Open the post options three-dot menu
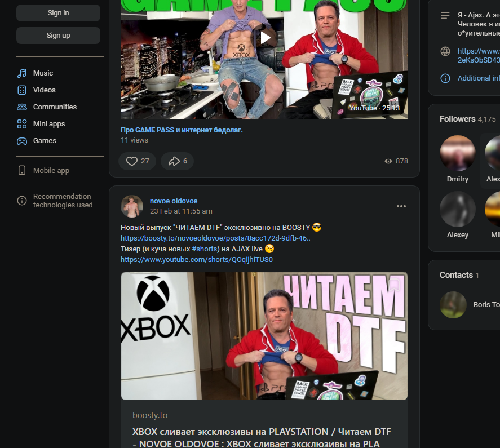Image resolution: width=500 pixels, height=448 pixels. (x=401, y=206)
